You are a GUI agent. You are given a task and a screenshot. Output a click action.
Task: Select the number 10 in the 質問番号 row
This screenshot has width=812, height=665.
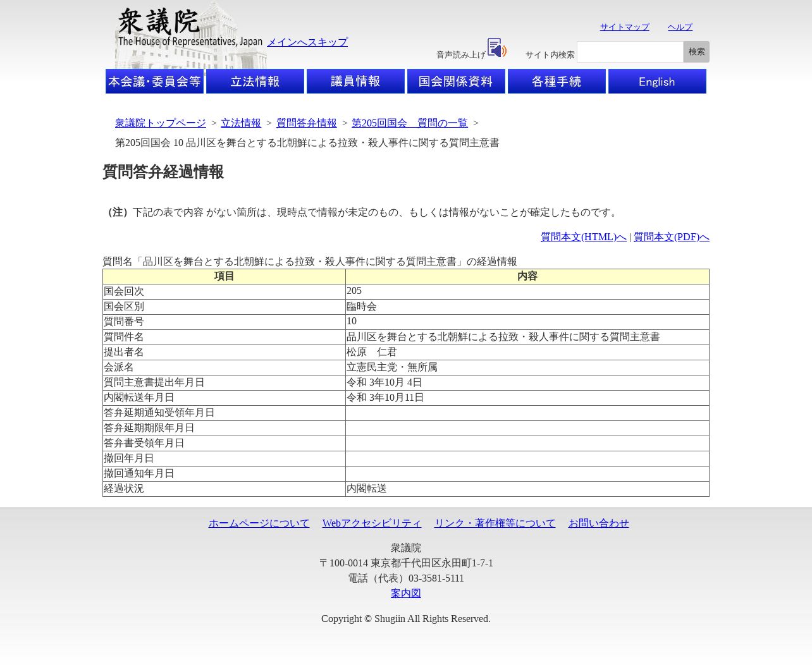[x=527, y=322]
